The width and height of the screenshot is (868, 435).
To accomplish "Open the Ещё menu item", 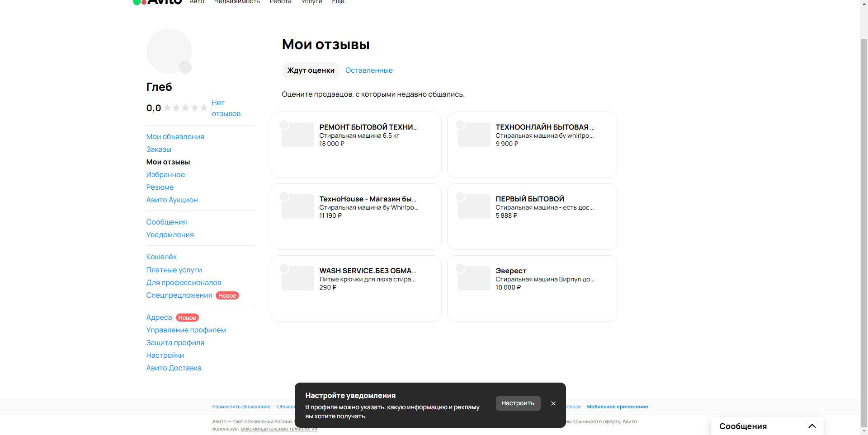I will [x=338, y=2].
